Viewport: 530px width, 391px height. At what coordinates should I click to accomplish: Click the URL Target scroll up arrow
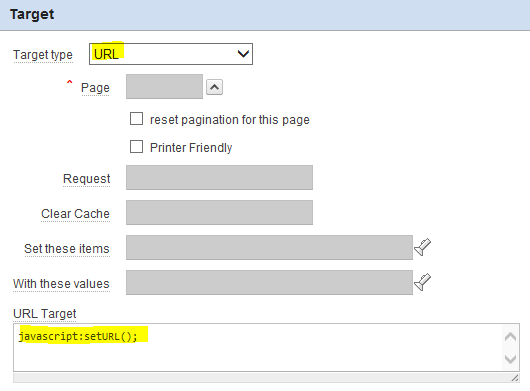pos(510,337)
